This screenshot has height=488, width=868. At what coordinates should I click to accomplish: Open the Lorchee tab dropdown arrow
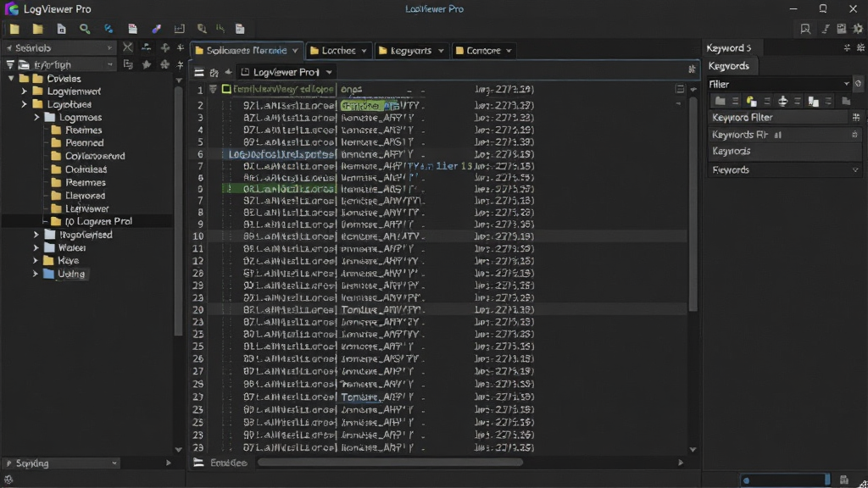coord(364,51)
